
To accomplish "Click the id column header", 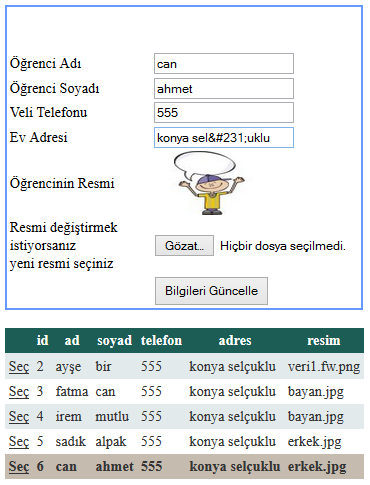I will coord(42,340).
